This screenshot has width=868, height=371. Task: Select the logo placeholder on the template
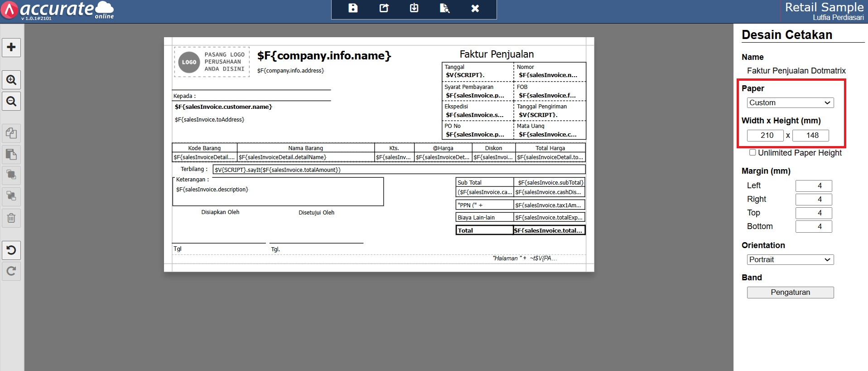click(212, 62)
